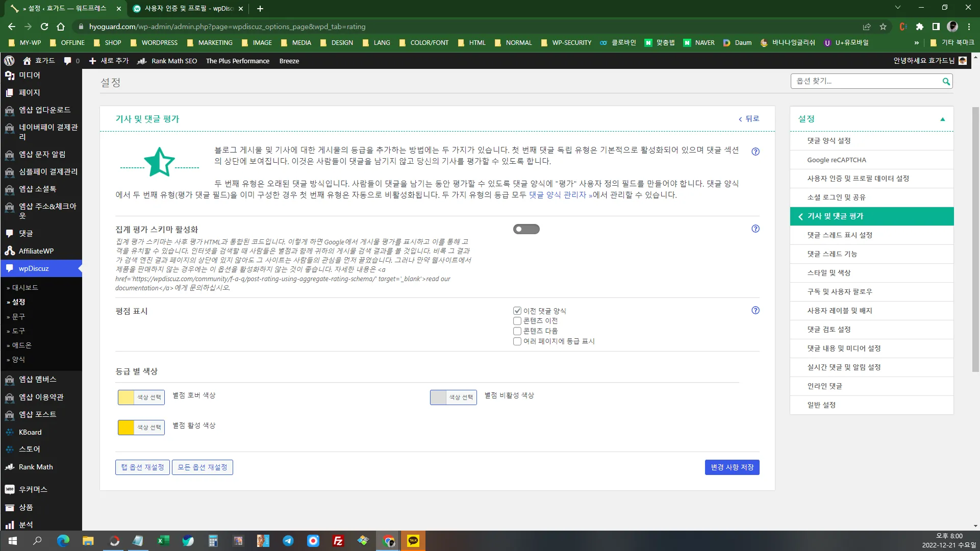The height and width of the screenshot is (551, 980).
Task: Open KBoard sidebar menu
Action: [41, 432]
